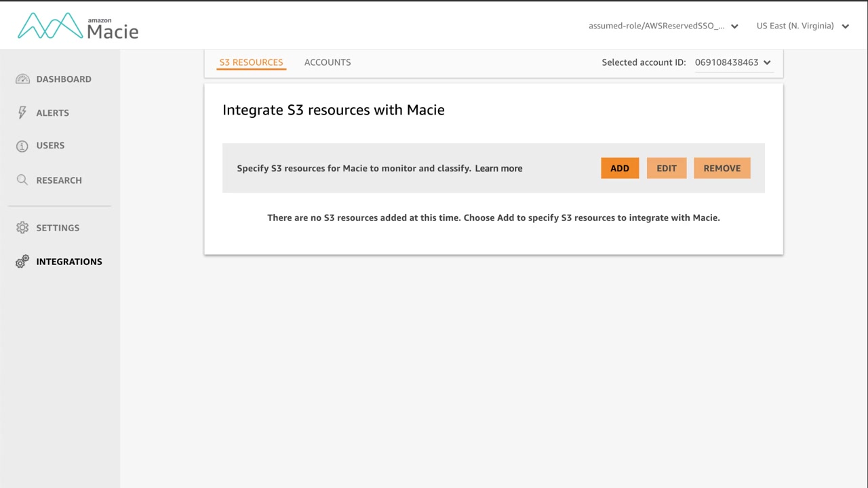Expand the assumed-role account menu
Screen dimensions: 868x488
pos(663,26)
